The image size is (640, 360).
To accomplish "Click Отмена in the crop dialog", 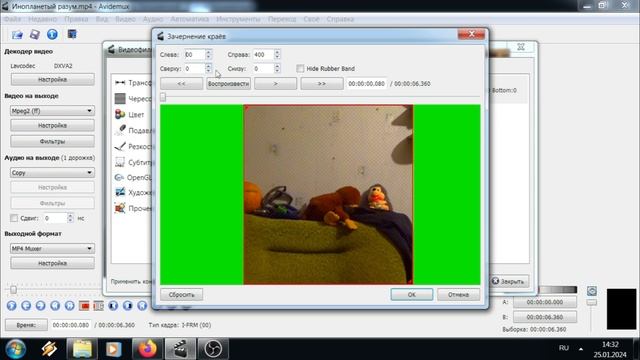I will 458,294.
